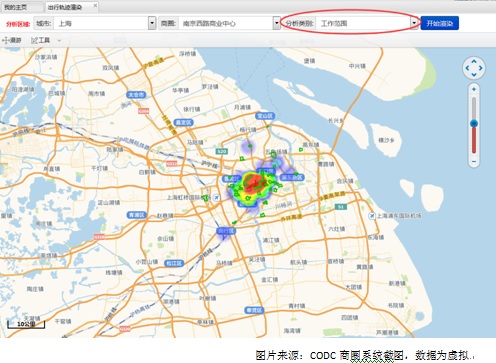The image size is (496, 363).
Task: Pan the map upward with the up arrow
Action: (474, 61)
